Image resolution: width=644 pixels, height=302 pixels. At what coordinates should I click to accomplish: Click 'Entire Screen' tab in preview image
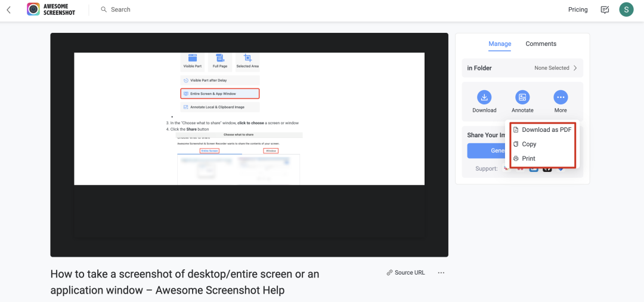pos(209,151)
